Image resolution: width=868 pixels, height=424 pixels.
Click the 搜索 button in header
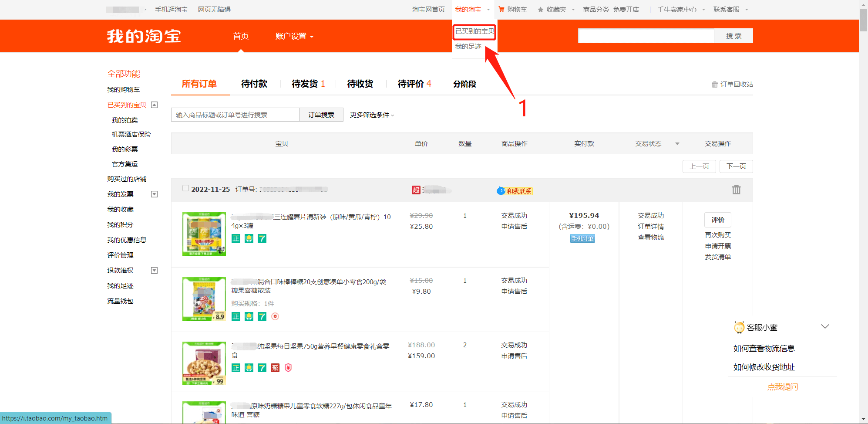click(733, 36)
